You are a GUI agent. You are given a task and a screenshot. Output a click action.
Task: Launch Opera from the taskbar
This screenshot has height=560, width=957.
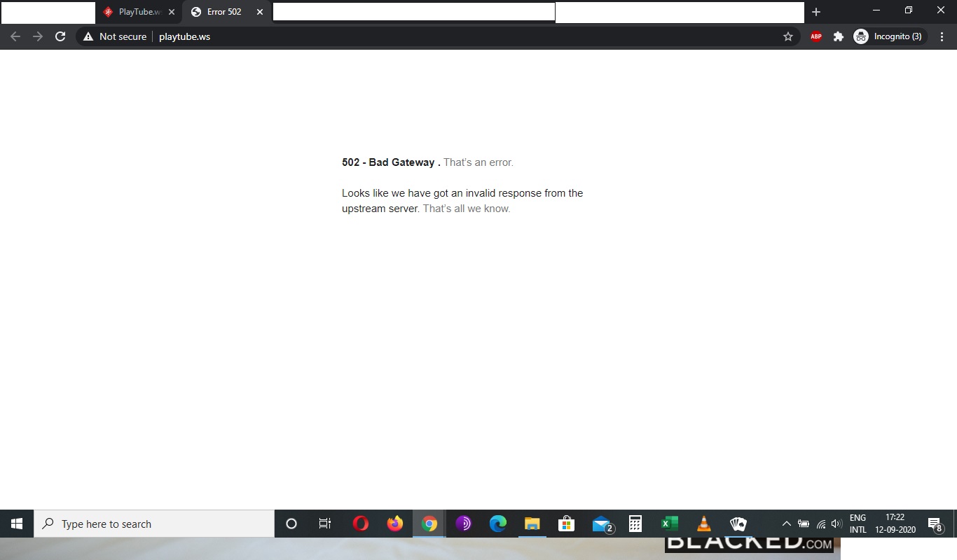361,524
